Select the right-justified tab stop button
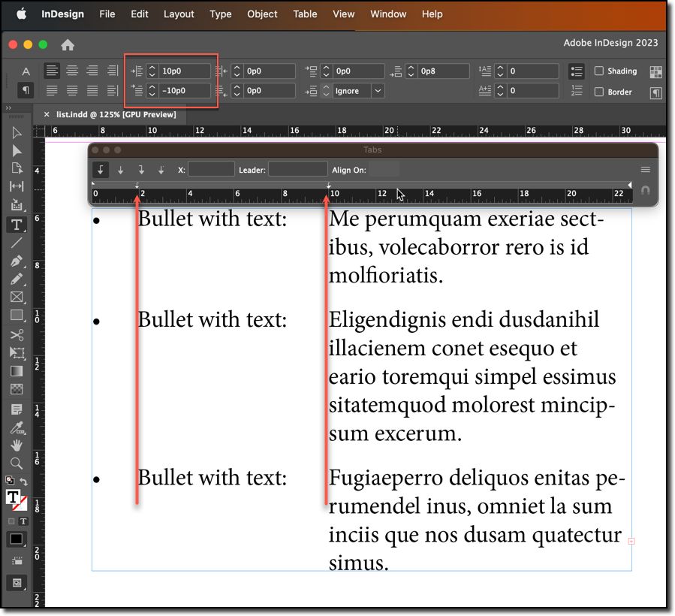The image size is (675, 616). click(x=140, y=170)
